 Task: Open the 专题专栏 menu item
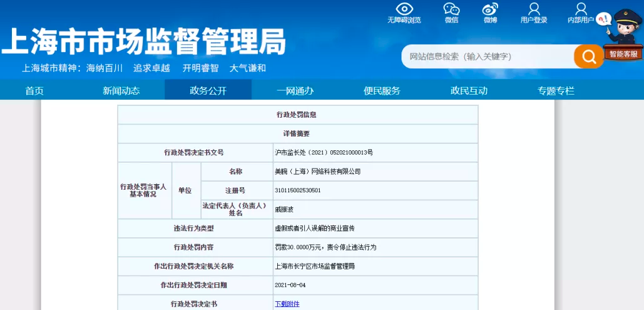556,91
